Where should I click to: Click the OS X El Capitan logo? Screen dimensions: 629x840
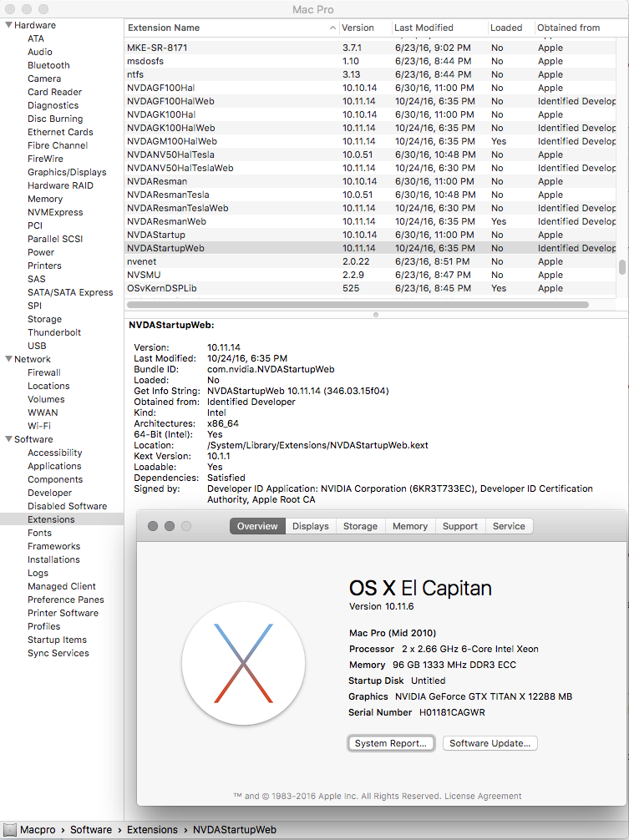[x=243, y=663]
